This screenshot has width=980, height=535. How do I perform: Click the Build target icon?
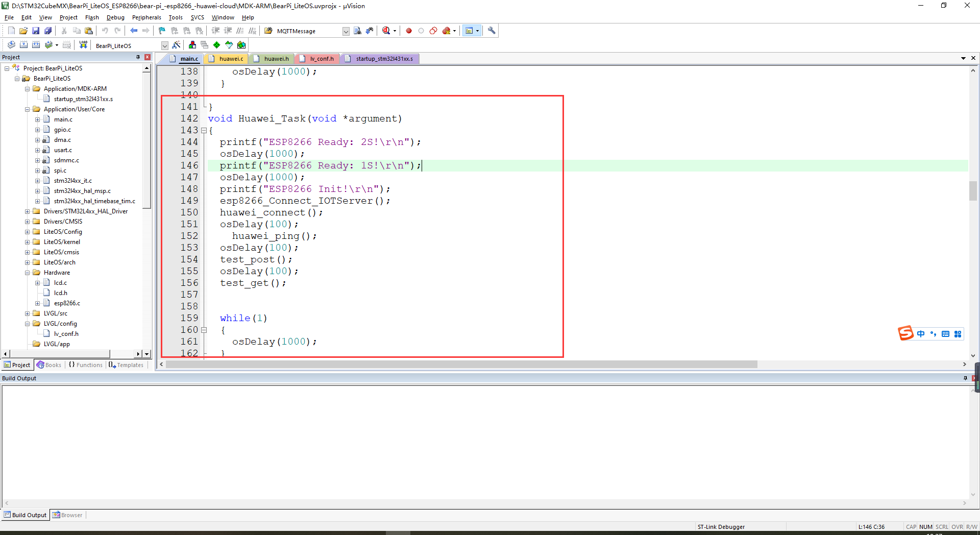pos(23,45)
